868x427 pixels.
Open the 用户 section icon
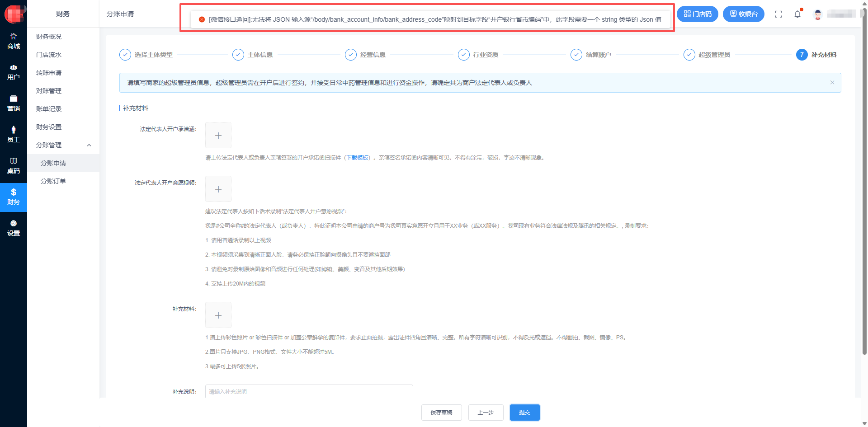[14, 72]
